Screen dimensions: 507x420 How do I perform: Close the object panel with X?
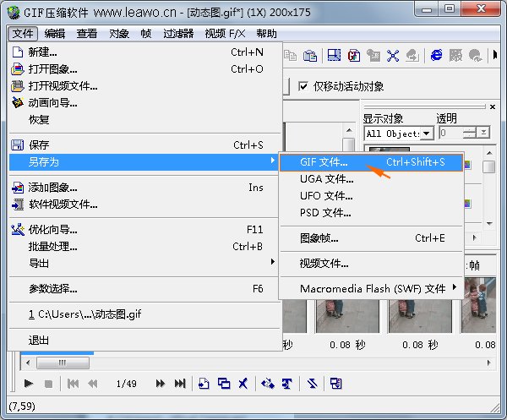pos(494,106)
